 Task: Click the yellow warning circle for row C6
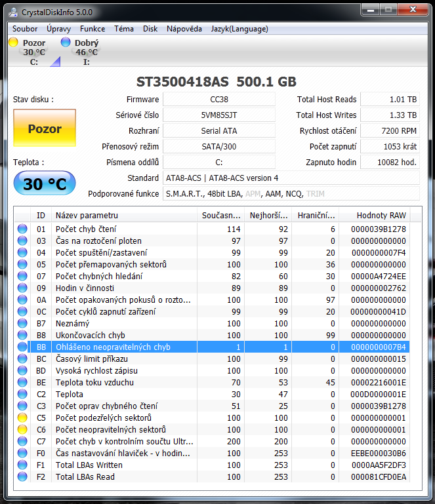(22, 429)
